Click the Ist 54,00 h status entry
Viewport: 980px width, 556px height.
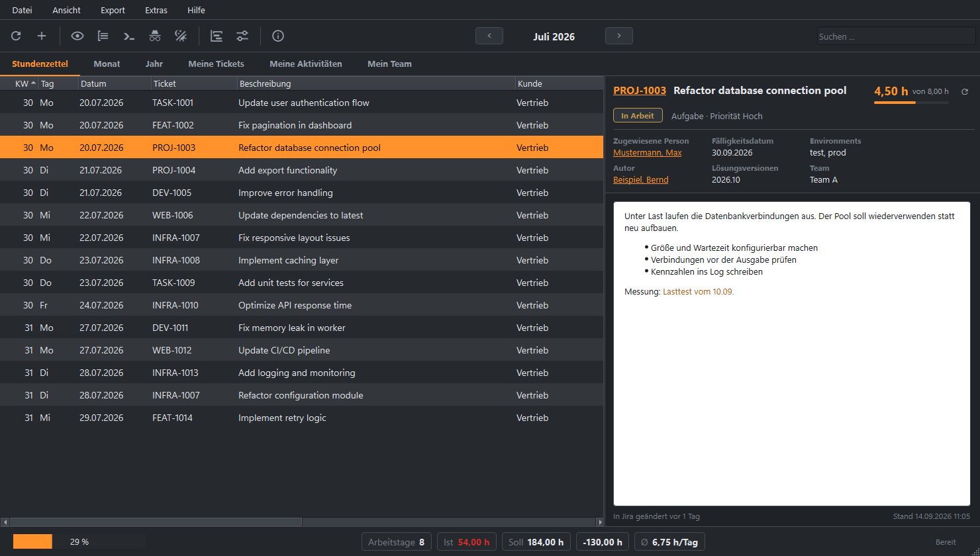[x=467, y=542]
